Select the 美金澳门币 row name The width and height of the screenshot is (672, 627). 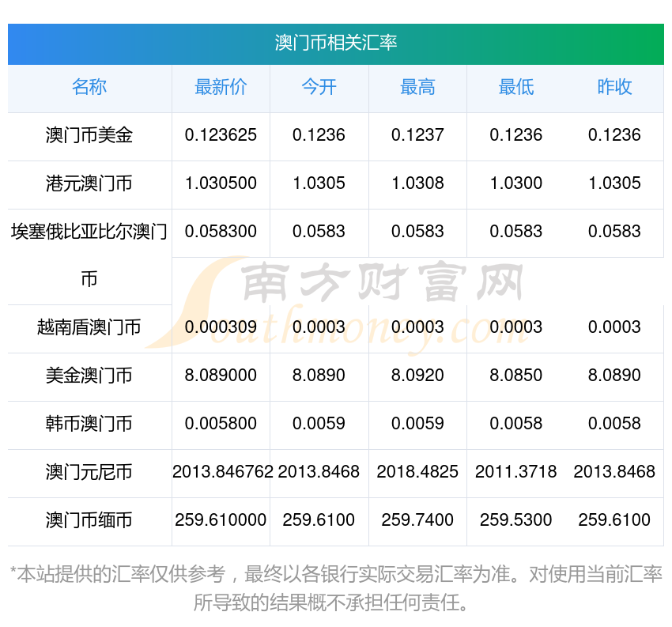pos(89,376)
